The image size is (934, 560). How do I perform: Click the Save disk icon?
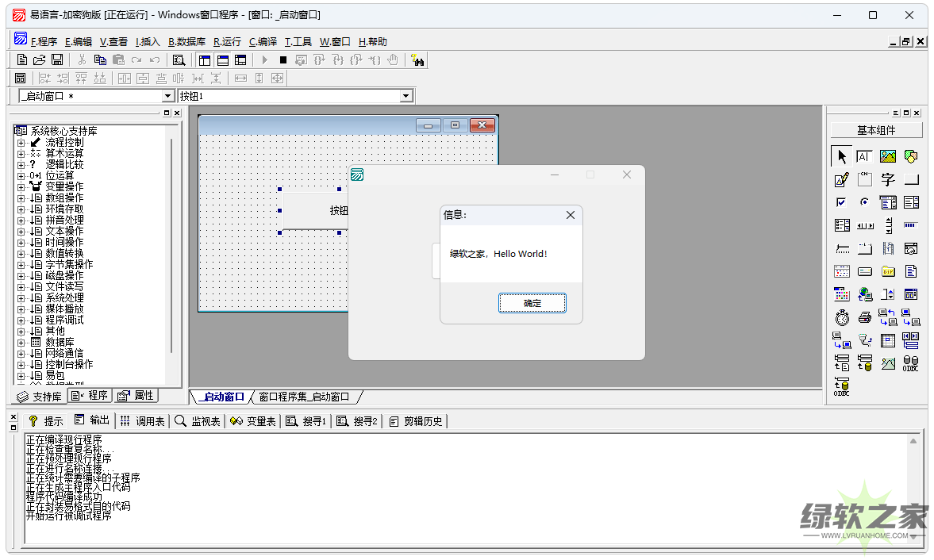coord(57,60)
